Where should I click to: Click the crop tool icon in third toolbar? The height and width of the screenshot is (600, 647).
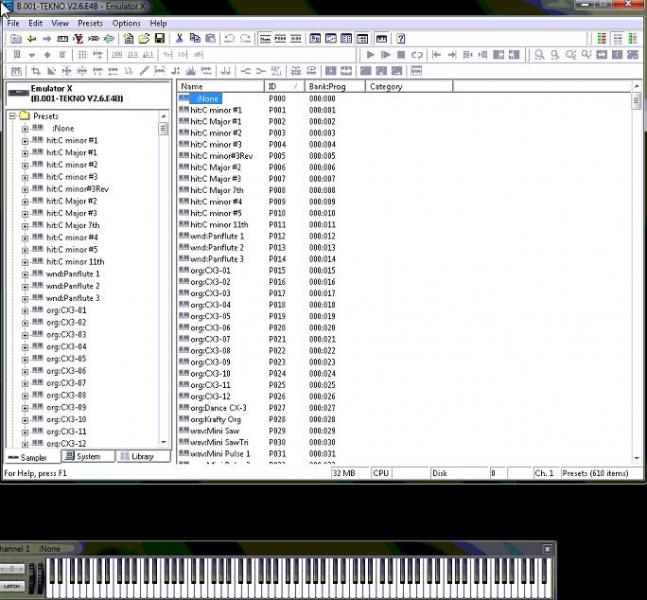click(36, 71)
